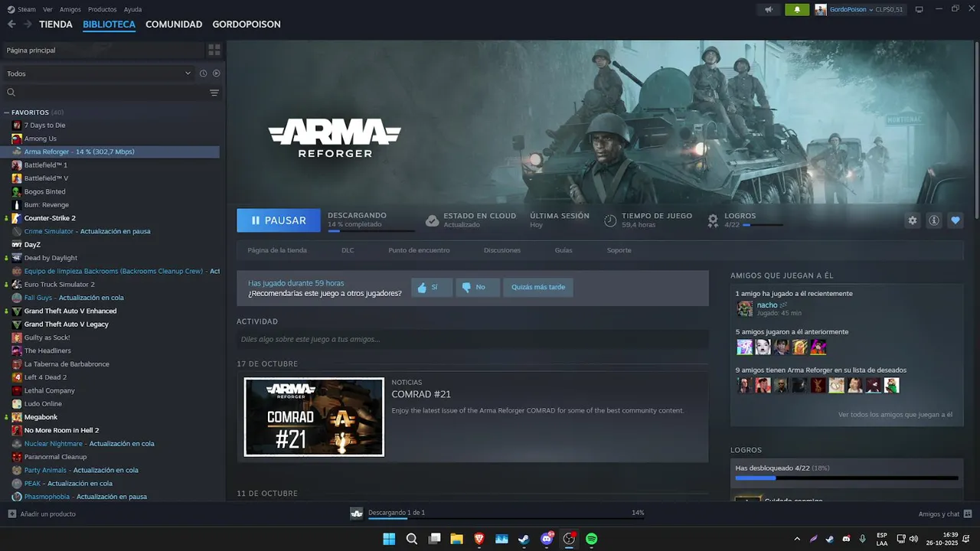Select 7 Days to Die in library

click(x=44, y=125)
